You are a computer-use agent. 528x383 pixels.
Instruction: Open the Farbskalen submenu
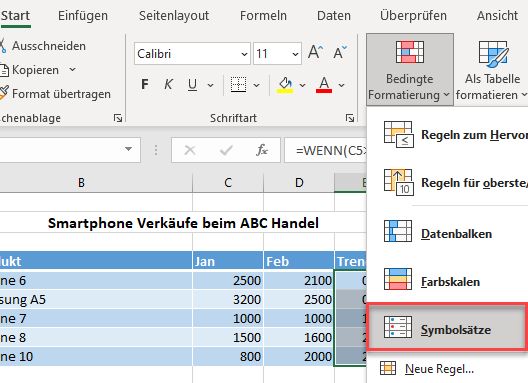coord(448,281)
